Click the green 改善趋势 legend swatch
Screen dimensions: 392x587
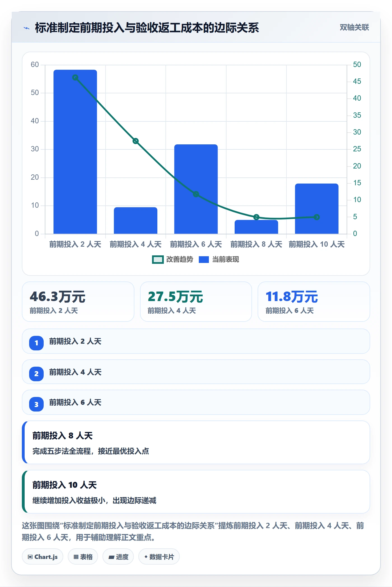pyautogui.click(x=158, y=260)
